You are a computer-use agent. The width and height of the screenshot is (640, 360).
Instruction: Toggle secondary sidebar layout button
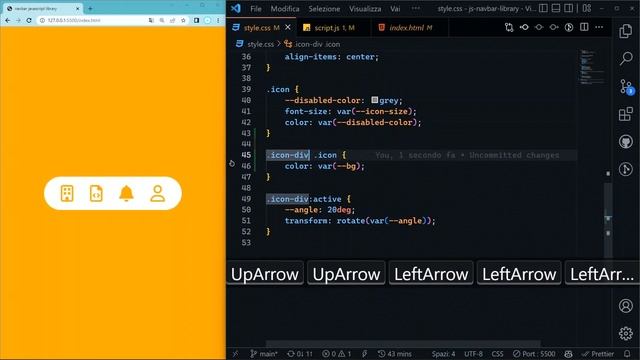click(x=569, y=8)
